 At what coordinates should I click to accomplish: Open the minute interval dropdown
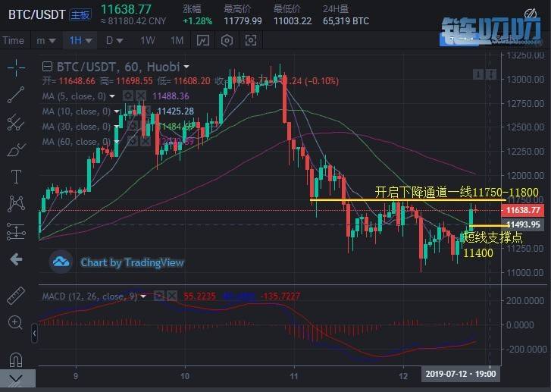click(x=46, y=41)
